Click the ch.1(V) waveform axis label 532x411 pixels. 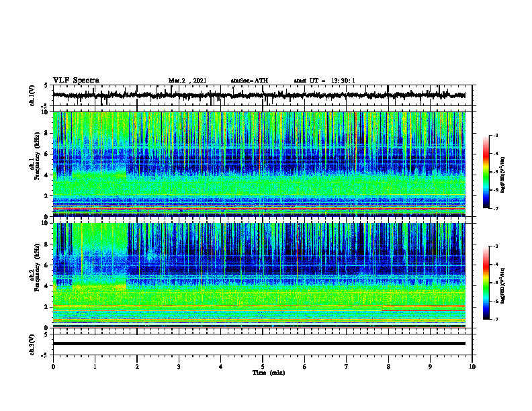32,95
